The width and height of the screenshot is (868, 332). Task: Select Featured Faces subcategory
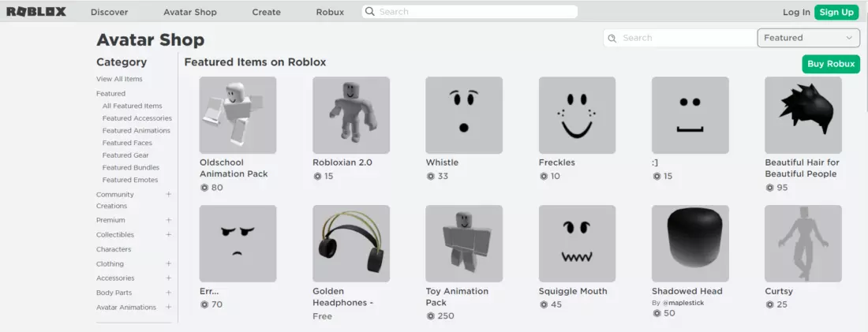click(x=127, y=143)
